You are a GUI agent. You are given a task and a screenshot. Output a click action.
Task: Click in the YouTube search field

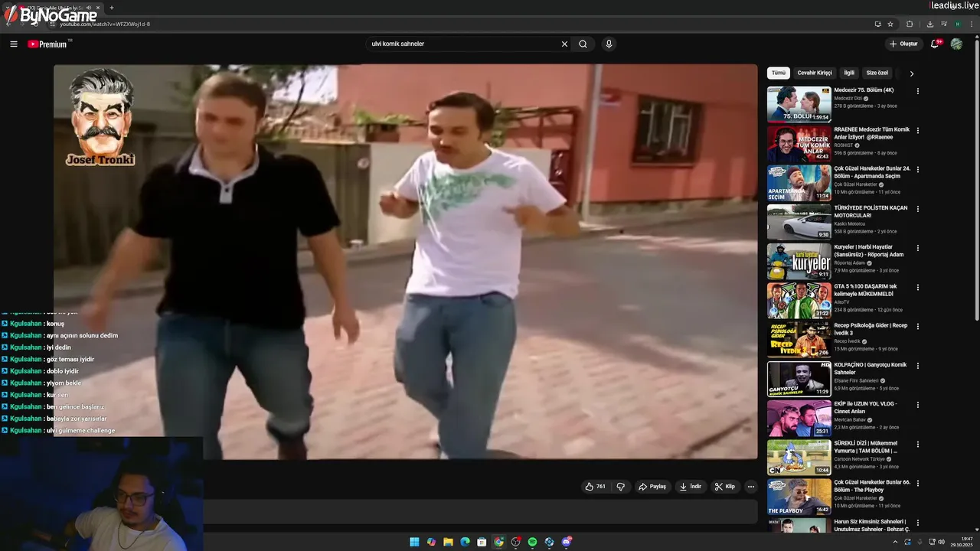(463, 44)
